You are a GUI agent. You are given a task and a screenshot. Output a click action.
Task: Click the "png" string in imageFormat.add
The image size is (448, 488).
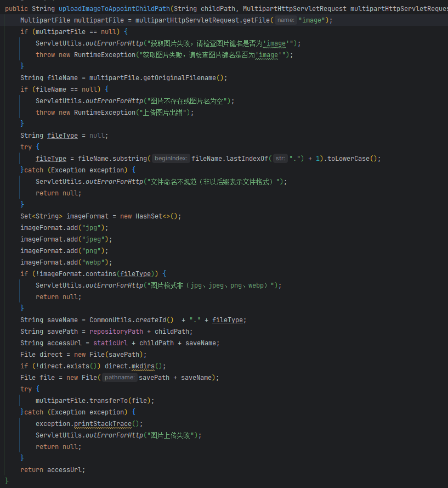point(92,251)
